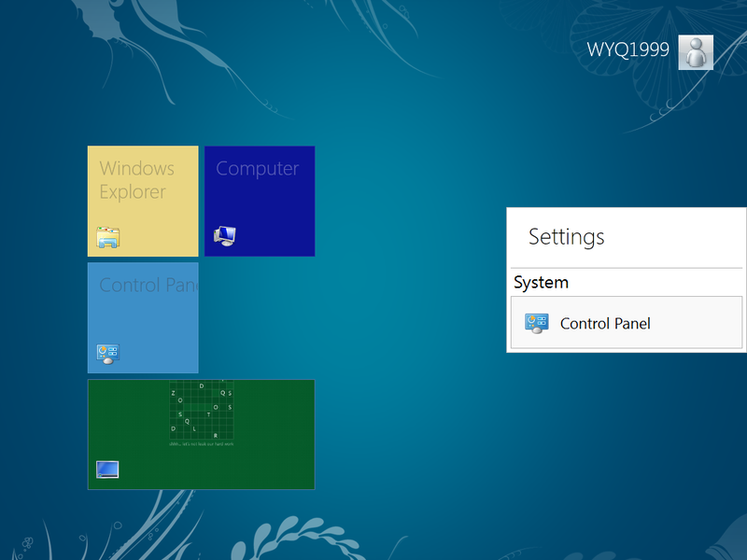This screenshot has height=560, width=747.
Task: Click the monitor icon on the Computer tile
Action: [x=225, y=236]
